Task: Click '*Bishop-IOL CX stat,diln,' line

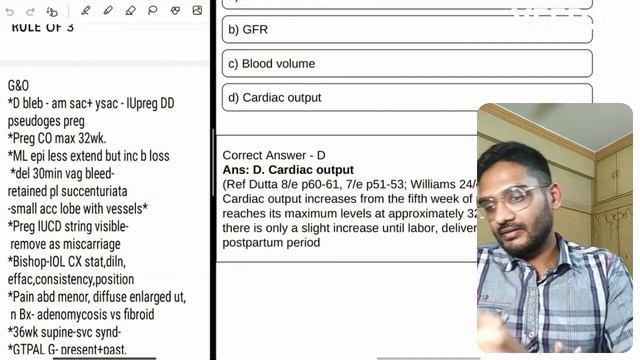Action: pos(67,261)
